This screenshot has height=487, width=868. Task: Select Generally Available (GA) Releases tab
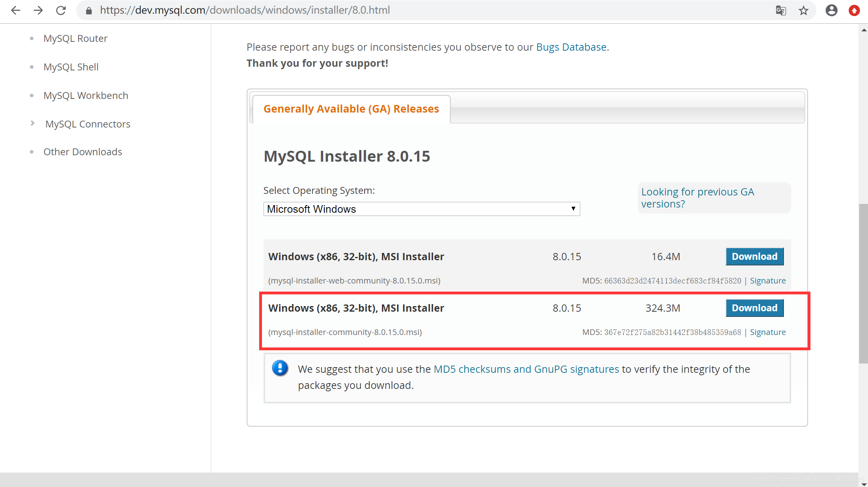[x=351, y=109]
